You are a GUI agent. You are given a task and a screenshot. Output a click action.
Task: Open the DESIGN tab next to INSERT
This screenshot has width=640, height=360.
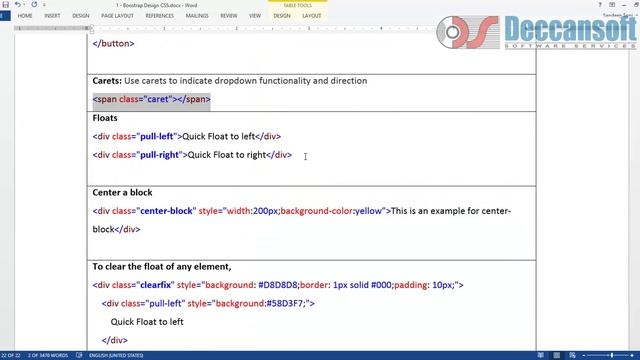tap(81, 16)
